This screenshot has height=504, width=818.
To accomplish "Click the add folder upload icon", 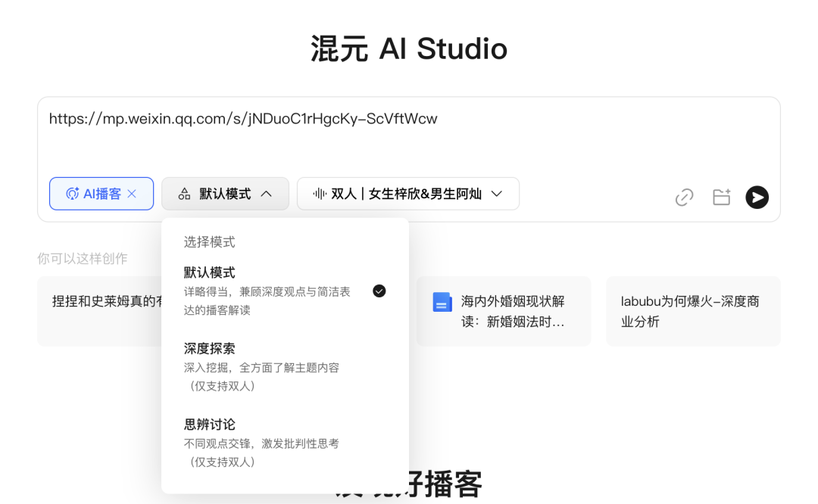I will click(722, 198).
